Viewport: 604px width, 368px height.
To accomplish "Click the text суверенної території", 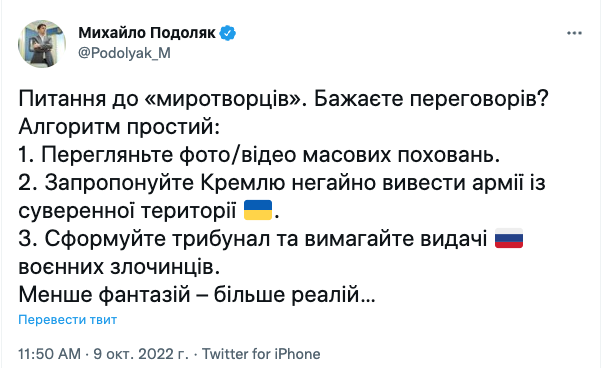I will coord(127,211).
